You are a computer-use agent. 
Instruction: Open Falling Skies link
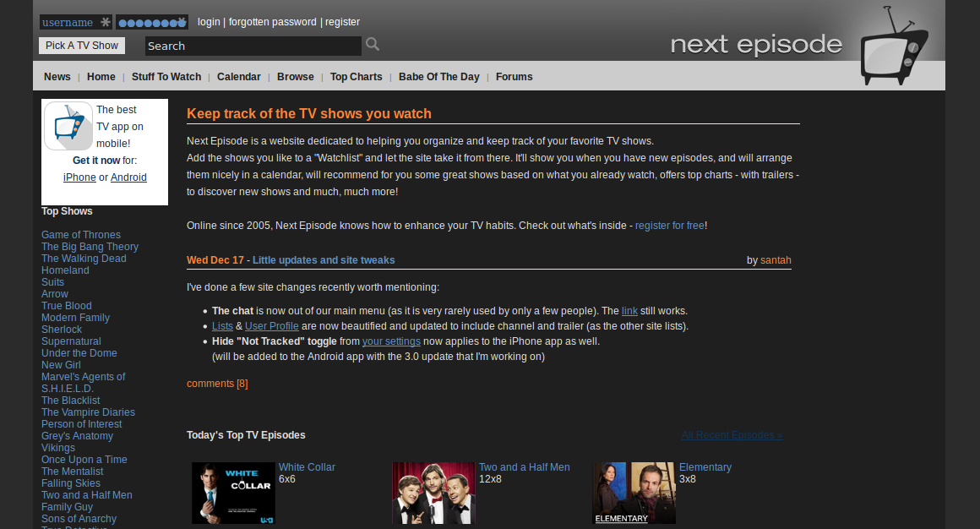[x=71, y=484]
